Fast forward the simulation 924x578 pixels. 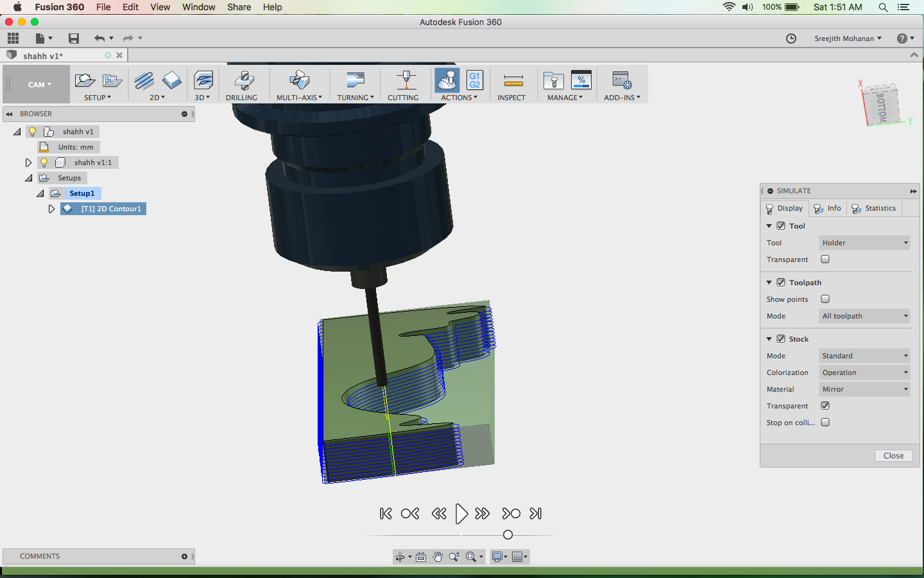(x=483, y=514)
